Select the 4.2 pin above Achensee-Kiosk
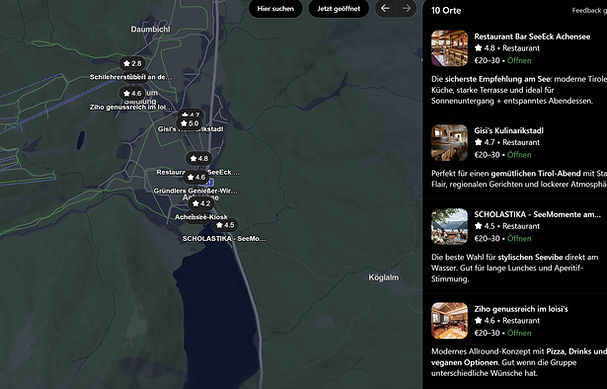This screenshot has height=389, width=607. (201, 204)
